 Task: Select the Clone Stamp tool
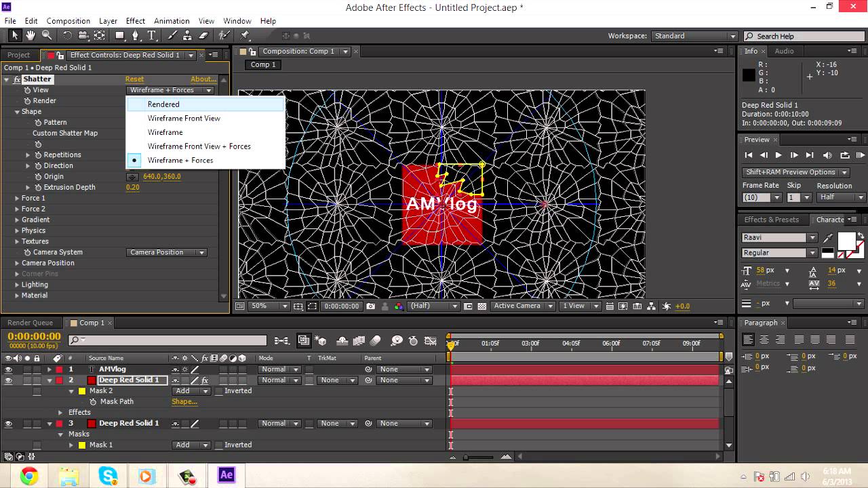pos(188,36)
